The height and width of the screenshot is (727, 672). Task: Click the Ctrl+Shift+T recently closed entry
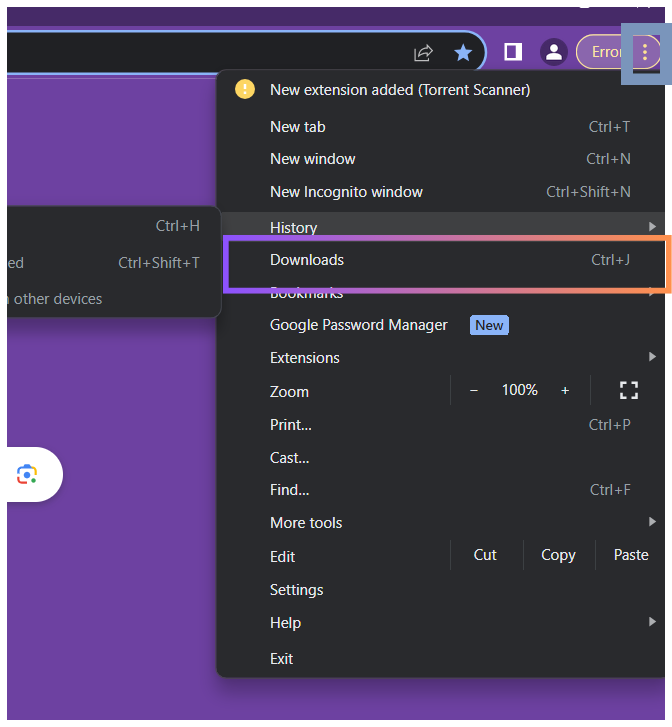[113, 263]
